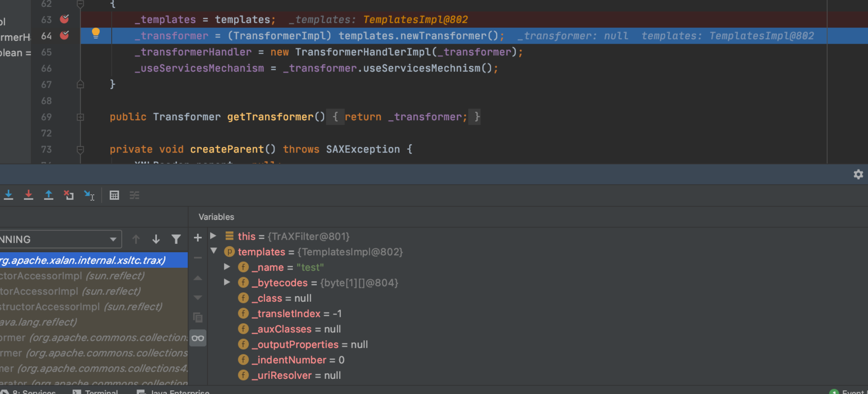
Task: Select the structorAccessorImpl sun.reflect frame
Action: tap(94, 307)
